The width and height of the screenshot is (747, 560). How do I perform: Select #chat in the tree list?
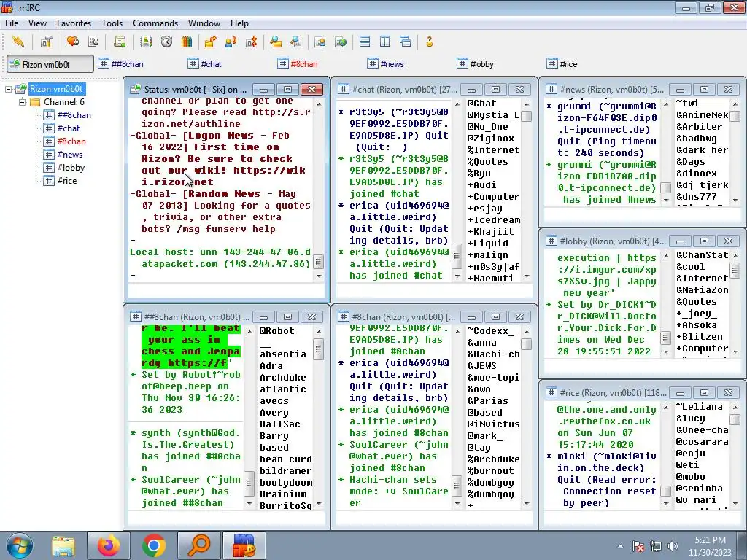68,128
